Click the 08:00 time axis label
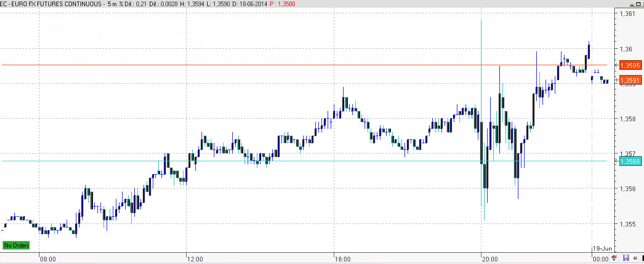Image resolution: width=644 pixels, height=264 pixels. [x=48, y=258]
